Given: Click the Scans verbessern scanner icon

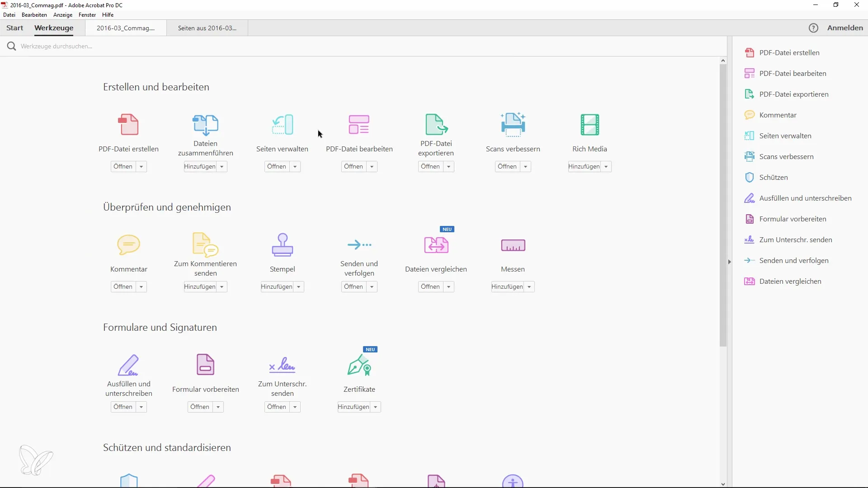Looking at the screenshot, I should [x=513, y=125].
